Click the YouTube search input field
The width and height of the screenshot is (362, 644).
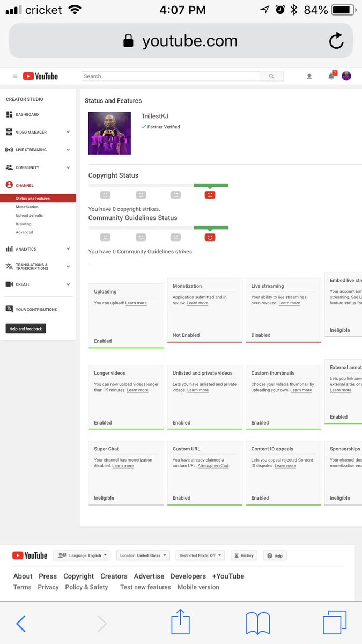(171, 76)
